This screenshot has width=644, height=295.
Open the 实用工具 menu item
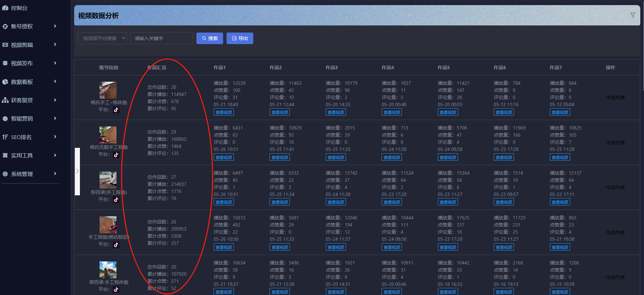click(22, 155)
